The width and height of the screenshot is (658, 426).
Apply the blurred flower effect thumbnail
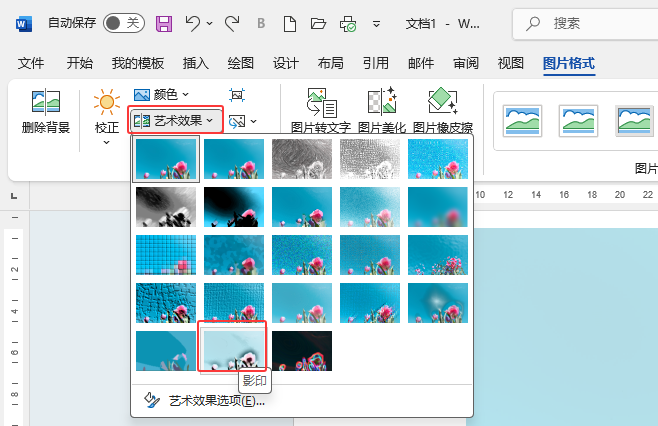(x=438, y=207)
